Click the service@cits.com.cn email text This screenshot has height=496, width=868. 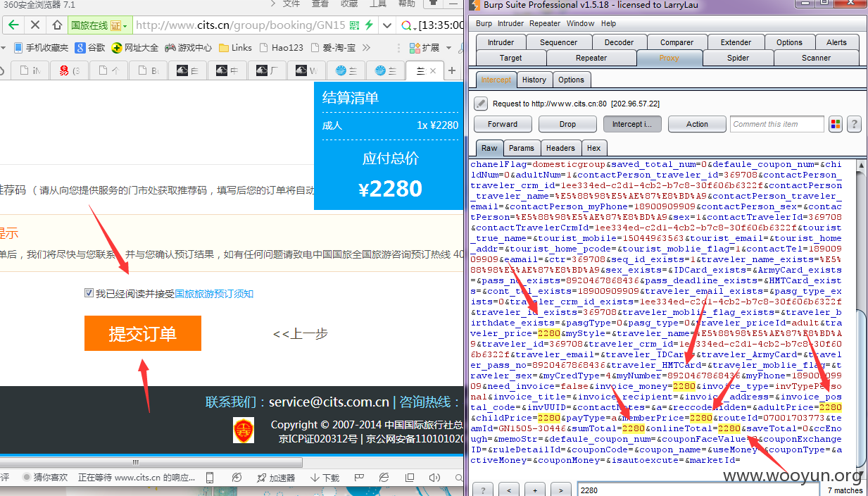(x=329, y=402)
